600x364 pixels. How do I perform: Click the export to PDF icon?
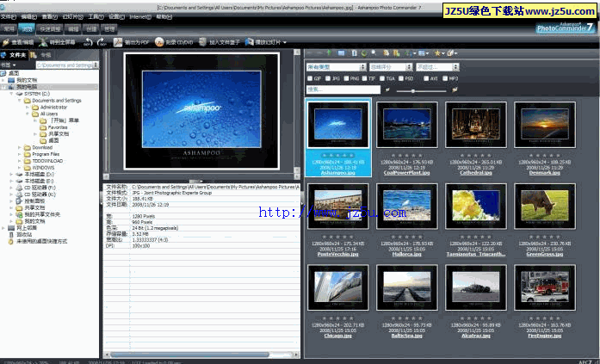[118, 42]
